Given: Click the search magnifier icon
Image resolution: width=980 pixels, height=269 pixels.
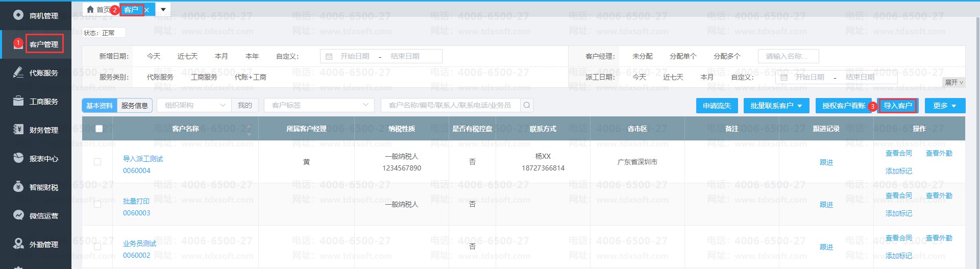Looking at the screenshot, I should pos(527,105).
